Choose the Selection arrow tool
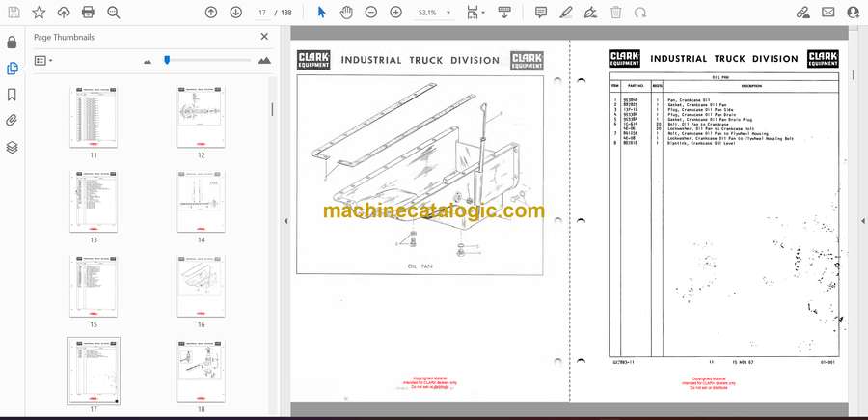The height and width of the screenshot is (420, 868). coord(321,13)
